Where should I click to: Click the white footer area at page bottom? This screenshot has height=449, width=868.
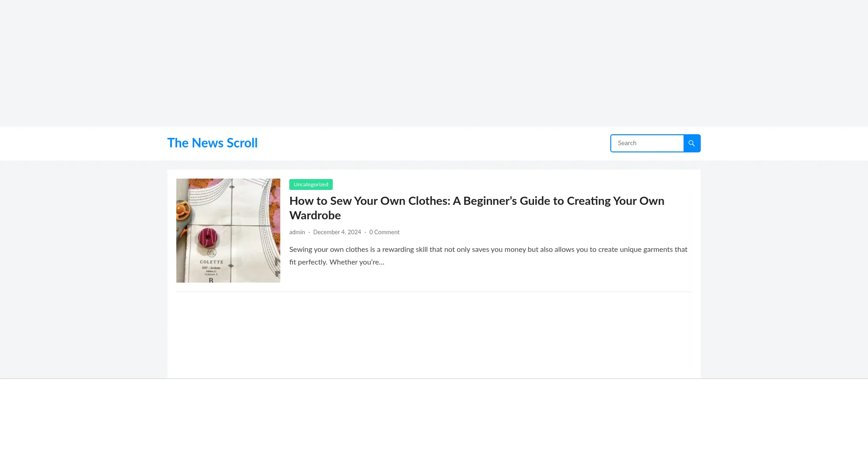coord(434,414)
